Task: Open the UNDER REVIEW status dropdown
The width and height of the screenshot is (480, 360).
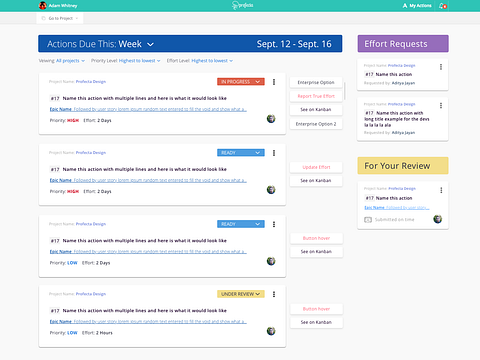Action: [241, 294]
